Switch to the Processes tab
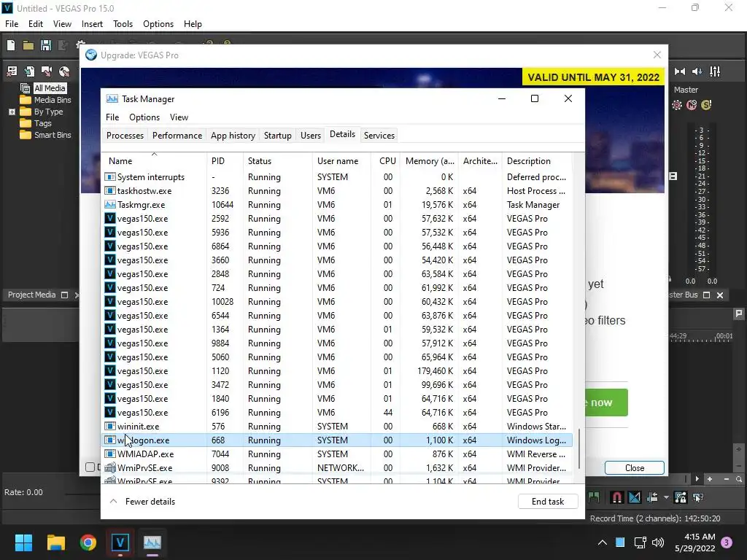 [125, 135]
